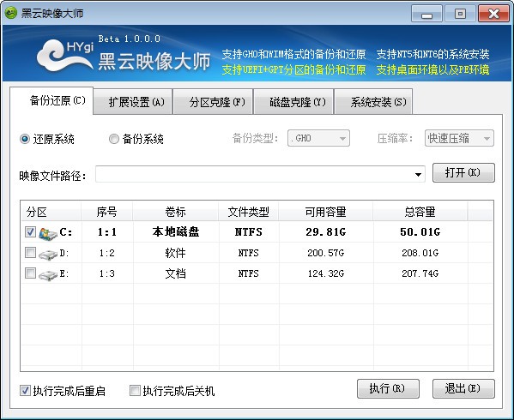Click the 29.81G free space value
Screen dimensions: 514x420
[x=326, y=232]
